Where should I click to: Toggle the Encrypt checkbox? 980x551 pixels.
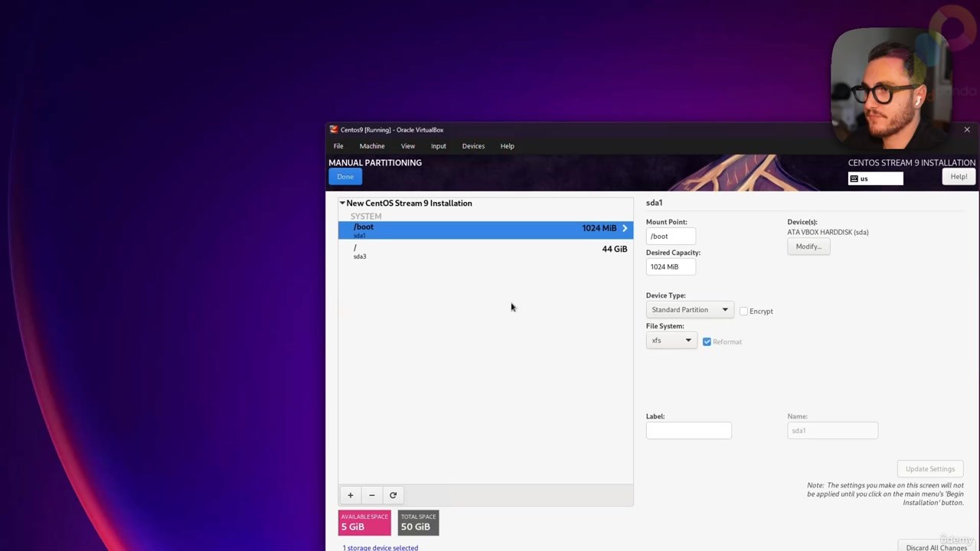click(x=743, y=311)
